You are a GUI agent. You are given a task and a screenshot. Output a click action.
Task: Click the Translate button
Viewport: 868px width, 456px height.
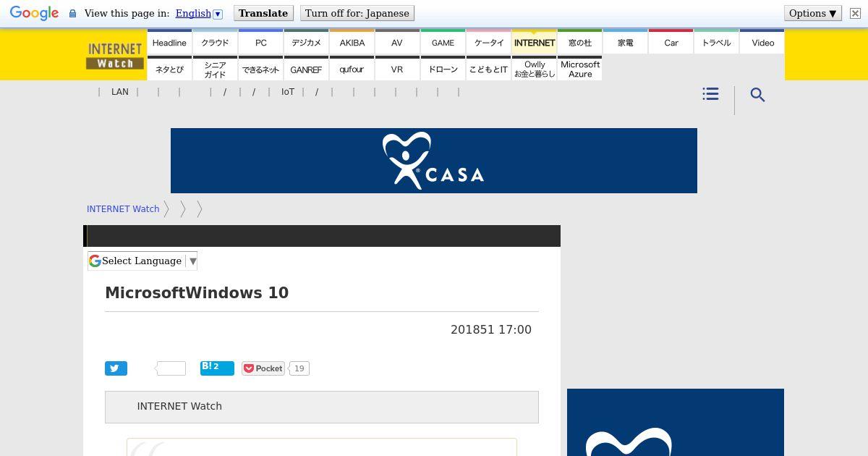tap(263, 13)
